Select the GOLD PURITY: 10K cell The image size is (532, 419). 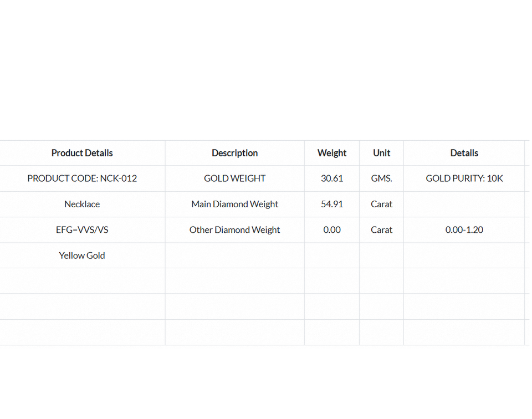pos(464,178)
